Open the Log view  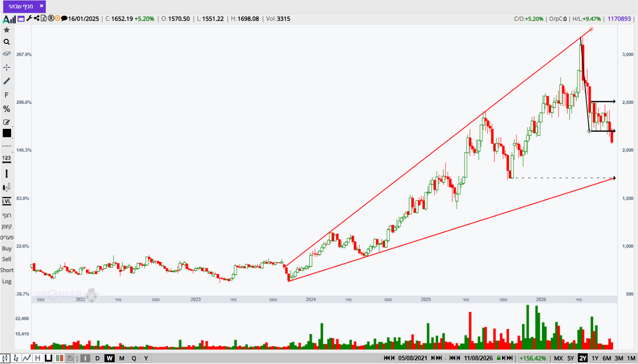click(x=6, y=281)
